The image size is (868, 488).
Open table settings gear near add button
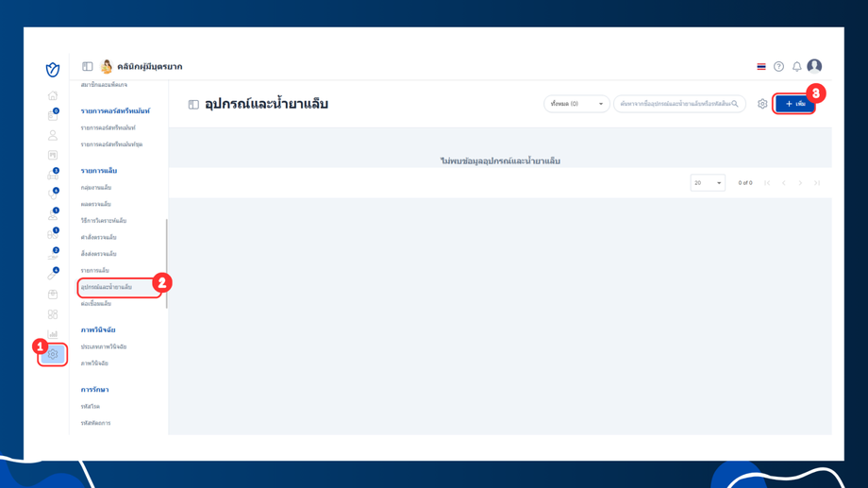pyautogui.click(x=762, y=104)
